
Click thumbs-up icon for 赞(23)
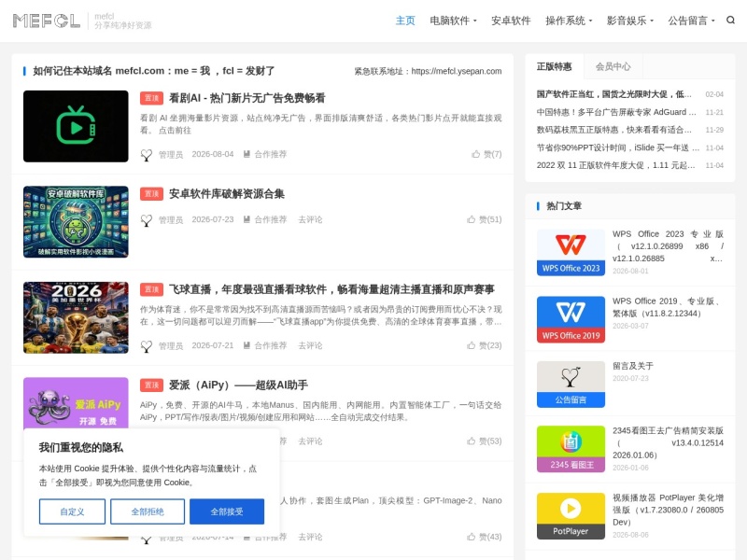pyautogui.click(x=472, y=345)
